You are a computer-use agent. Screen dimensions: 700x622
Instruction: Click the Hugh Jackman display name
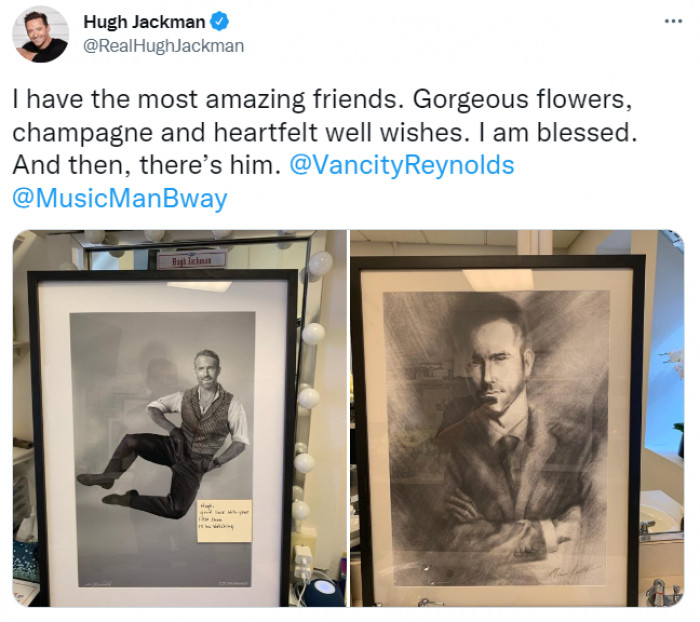(x=144, y=22)
